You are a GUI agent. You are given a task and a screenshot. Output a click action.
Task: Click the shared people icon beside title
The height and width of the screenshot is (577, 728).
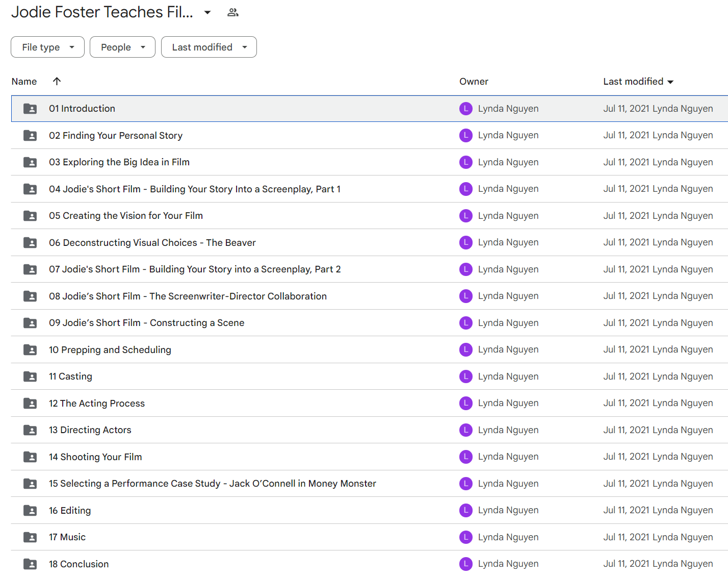(233, 12)
